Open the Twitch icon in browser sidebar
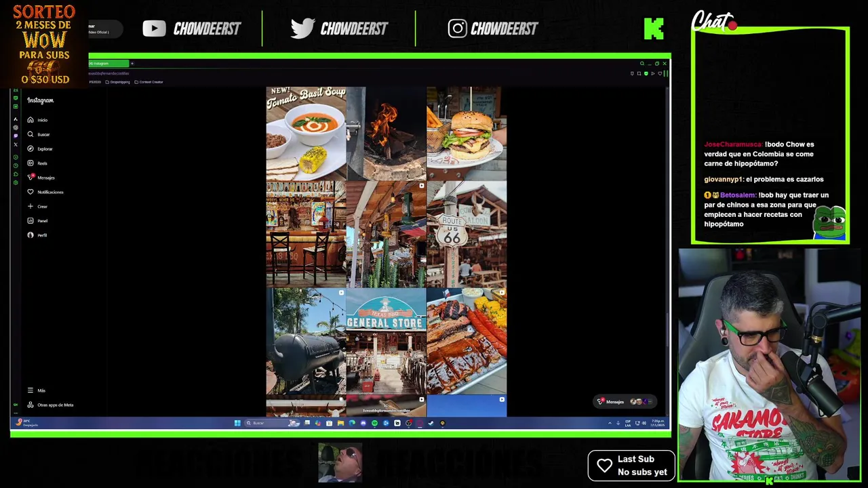The width and height of the screenshot is (868, 488). pos(16,136)
